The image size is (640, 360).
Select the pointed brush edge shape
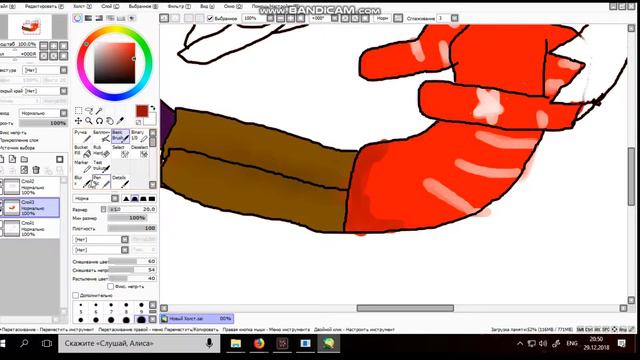[126, 199]
